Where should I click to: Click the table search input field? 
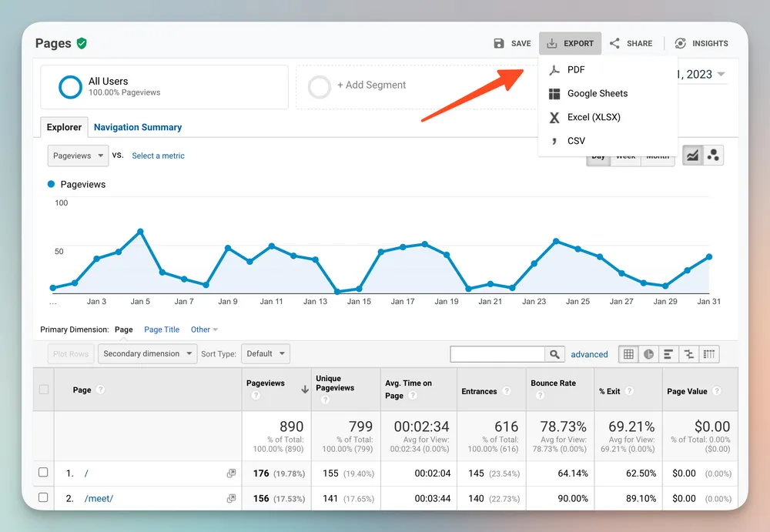pyautogui.click(x=497, y=354)
